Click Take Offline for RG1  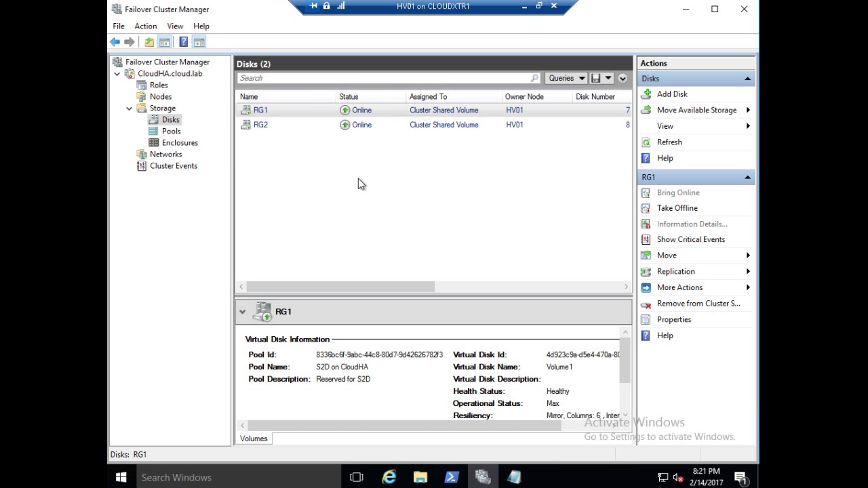677,208
